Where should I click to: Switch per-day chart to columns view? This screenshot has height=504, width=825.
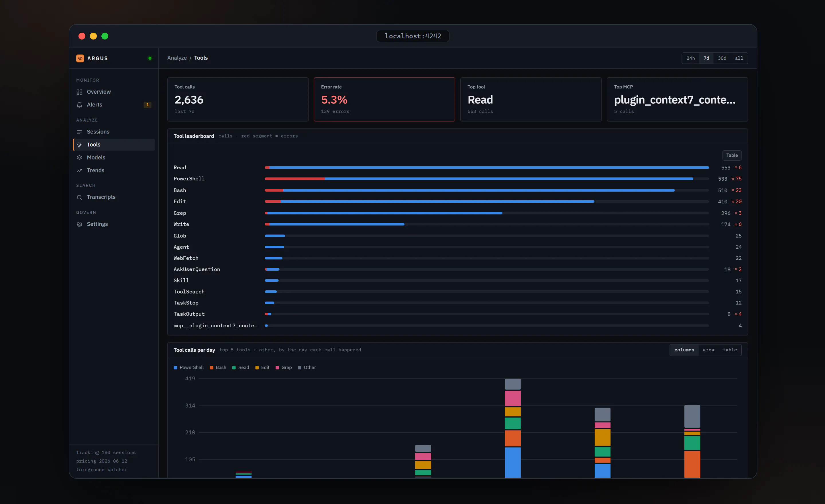pos(684,350)
